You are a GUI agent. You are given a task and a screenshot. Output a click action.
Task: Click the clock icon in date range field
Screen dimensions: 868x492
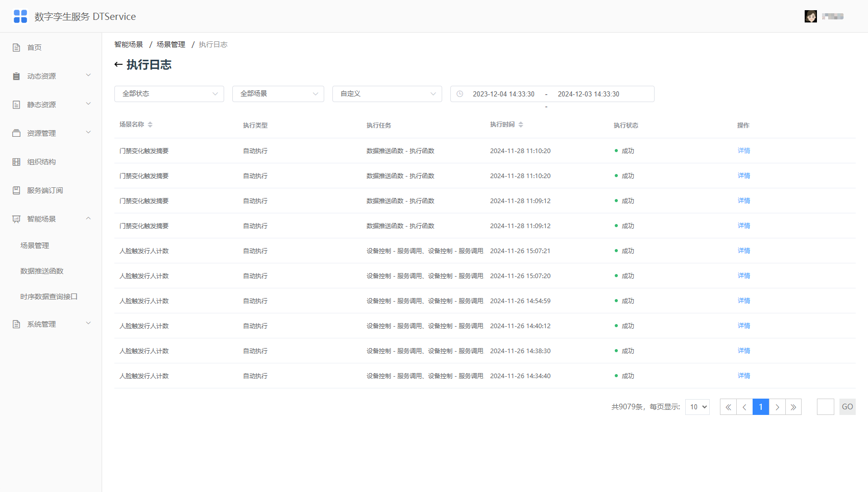coord(460,94)
